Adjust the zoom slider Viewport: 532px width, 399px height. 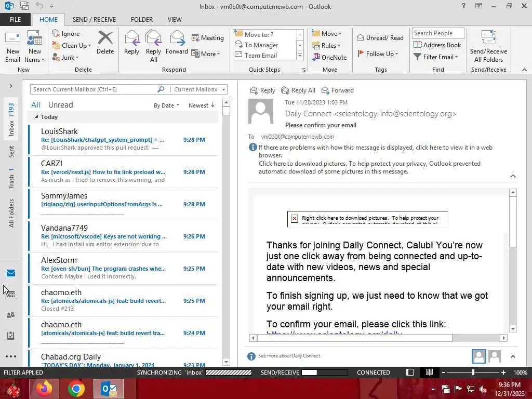tap(473, 372)
